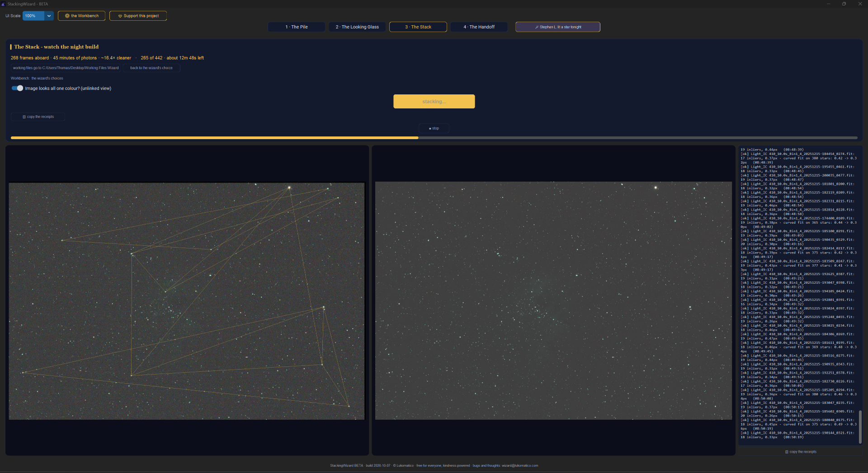Open the UI Scale 100% dropdown

click(38, 16)
